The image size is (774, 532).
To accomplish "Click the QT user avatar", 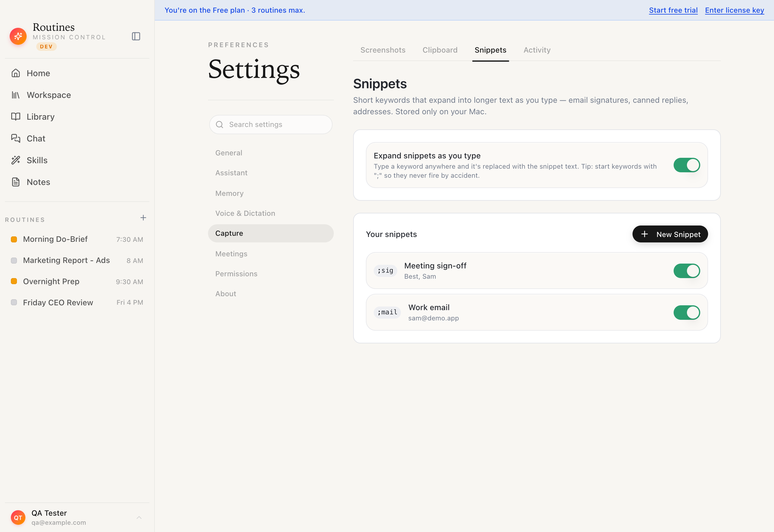I will pos(18,517).
